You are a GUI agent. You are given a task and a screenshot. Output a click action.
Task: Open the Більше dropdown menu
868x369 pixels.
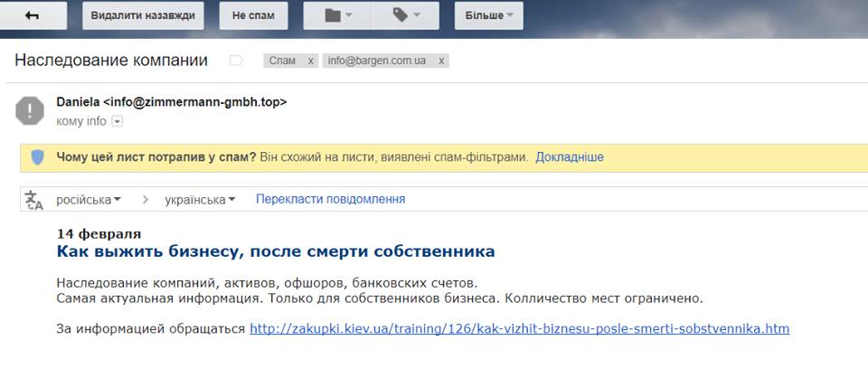click(488, 15)
